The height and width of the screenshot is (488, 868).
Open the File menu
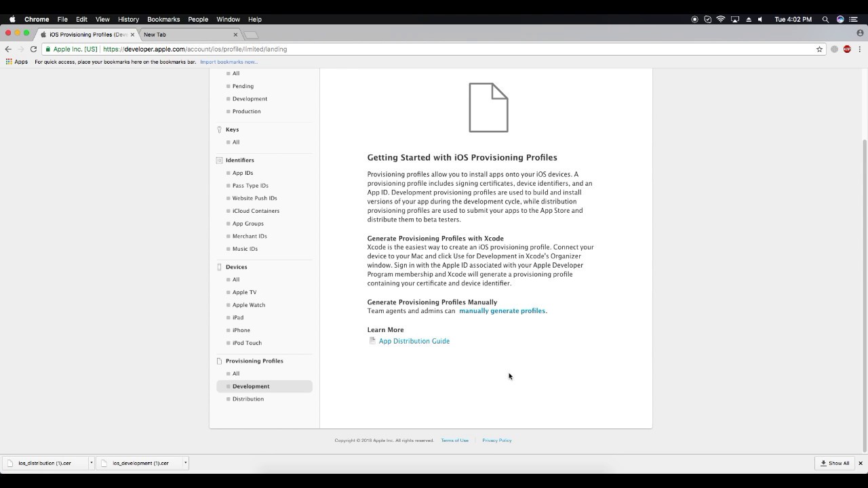[x=62, y=19]
